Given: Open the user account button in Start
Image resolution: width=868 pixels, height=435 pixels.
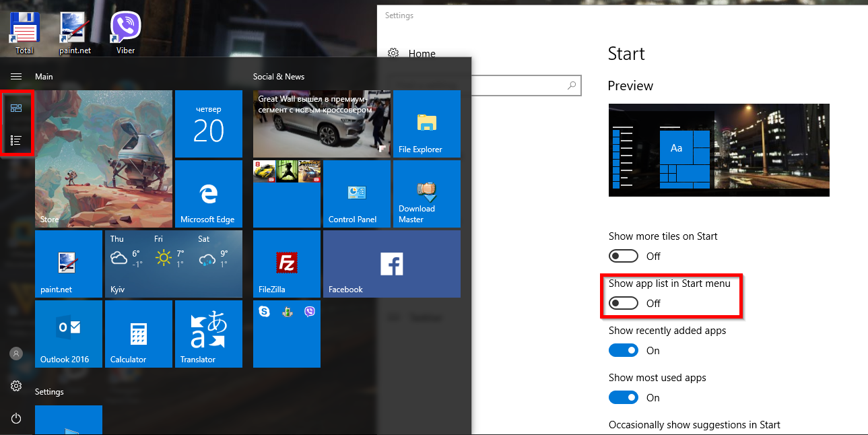Looking at the screenshot, I should (16, 354).
